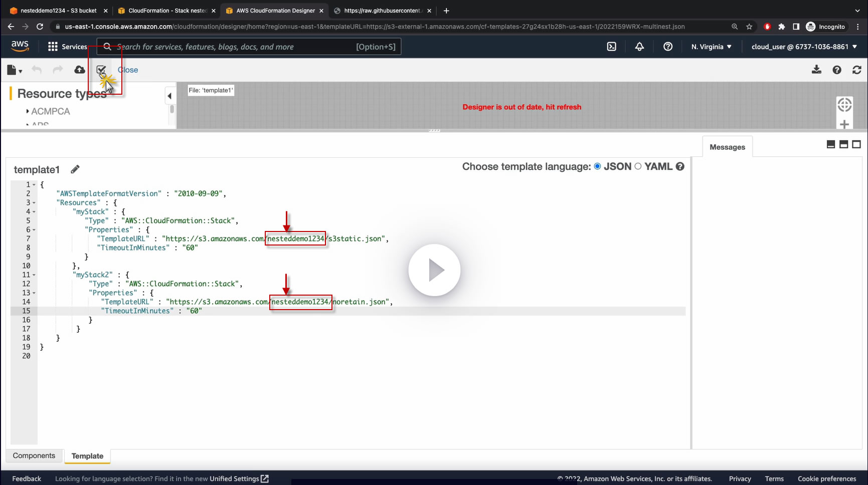
Task: Open a new browser tab
Action: (446, 11)
